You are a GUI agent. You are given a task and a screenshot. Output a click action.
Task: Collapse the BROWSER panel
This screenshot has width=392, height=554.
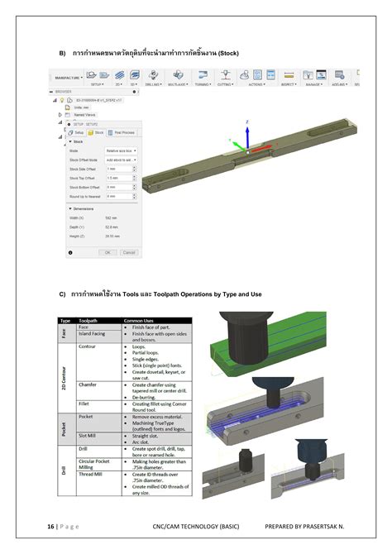tap(51, 92)
